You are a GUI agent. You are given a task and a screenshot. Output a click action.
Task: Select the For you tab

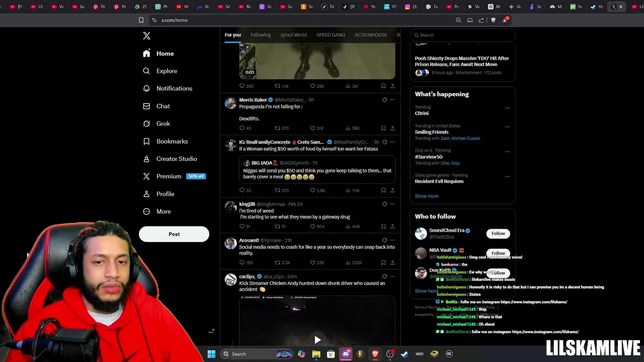pos(232,35)
